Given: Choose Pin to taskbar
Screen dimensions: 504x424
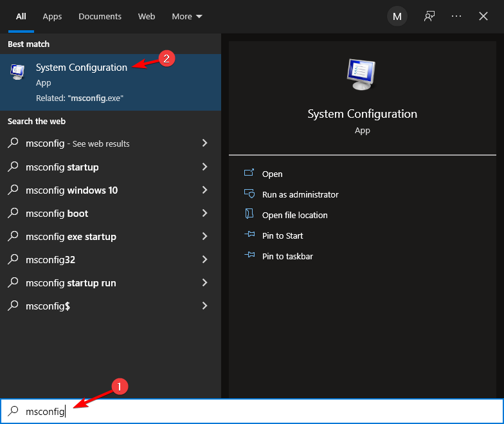Looking at the screenshot, I should [x=287, y=256].
